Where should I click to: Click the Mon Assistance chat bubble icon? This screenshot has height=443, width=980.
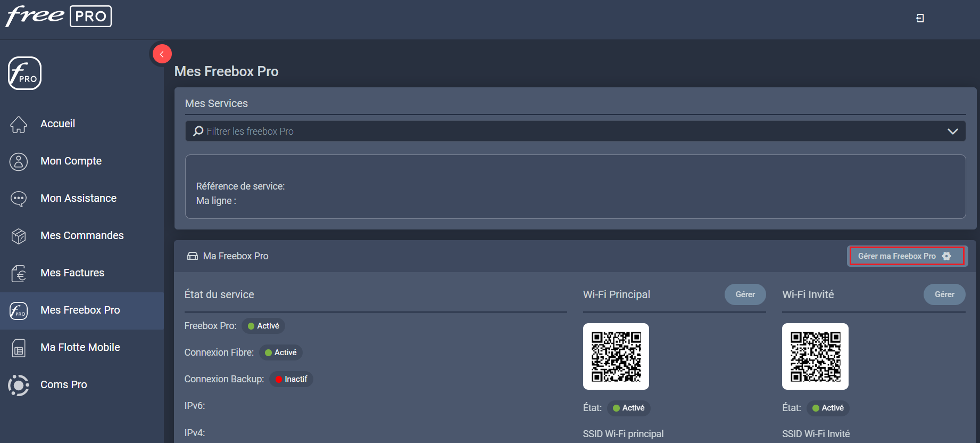pos(19,199)
